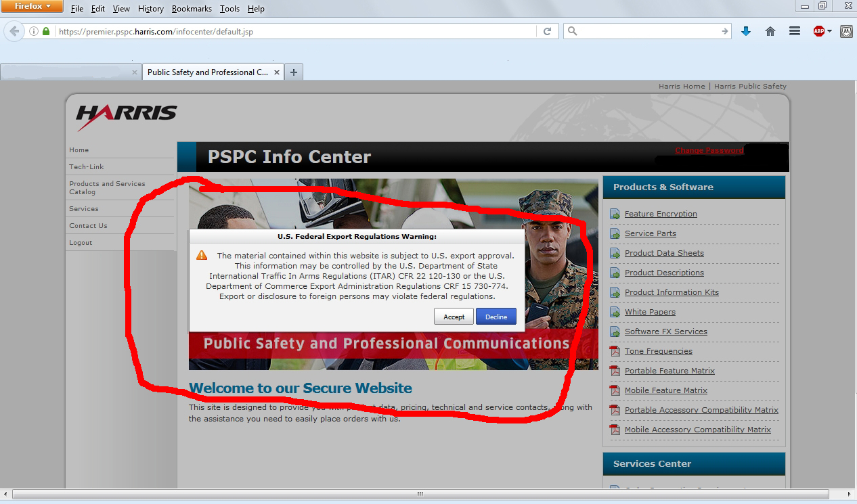Show site information icon in address bar

[x=34, y=31]
